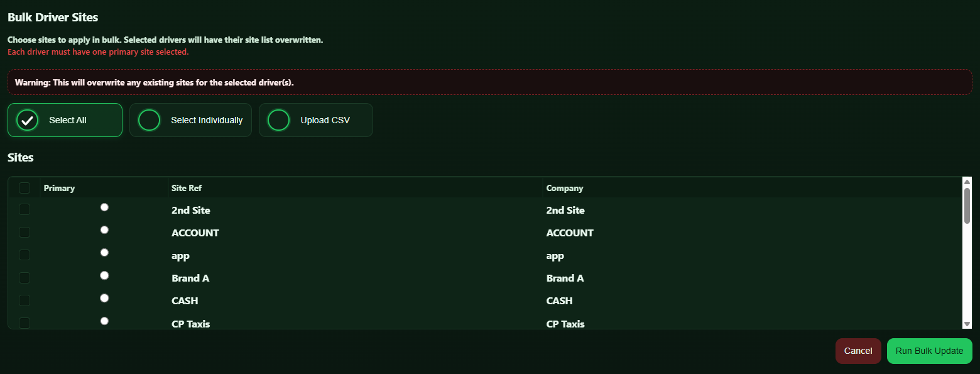Tick the header select-all sites checkbox

pyautogui.click(x=24, y=188)
